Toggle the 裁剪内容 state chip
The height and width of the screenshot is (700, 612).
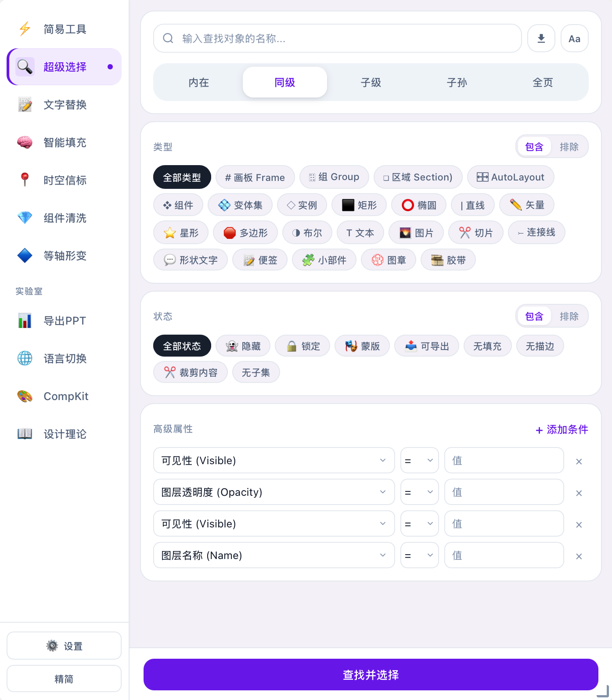[x=191, y=372]
